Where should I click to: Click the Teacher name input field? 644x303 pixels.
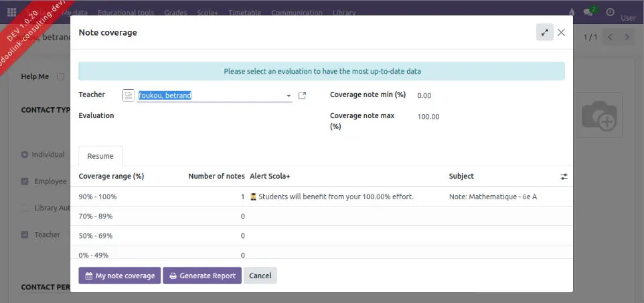click(210, 96)
